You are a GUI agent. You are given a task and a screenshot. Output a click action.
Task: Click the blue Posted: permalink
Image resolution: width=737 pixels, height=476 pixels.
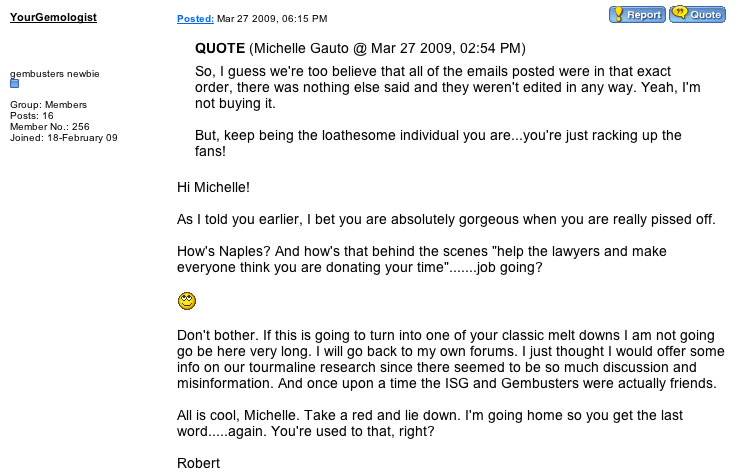pyautogui.click(x=195, y=19)
